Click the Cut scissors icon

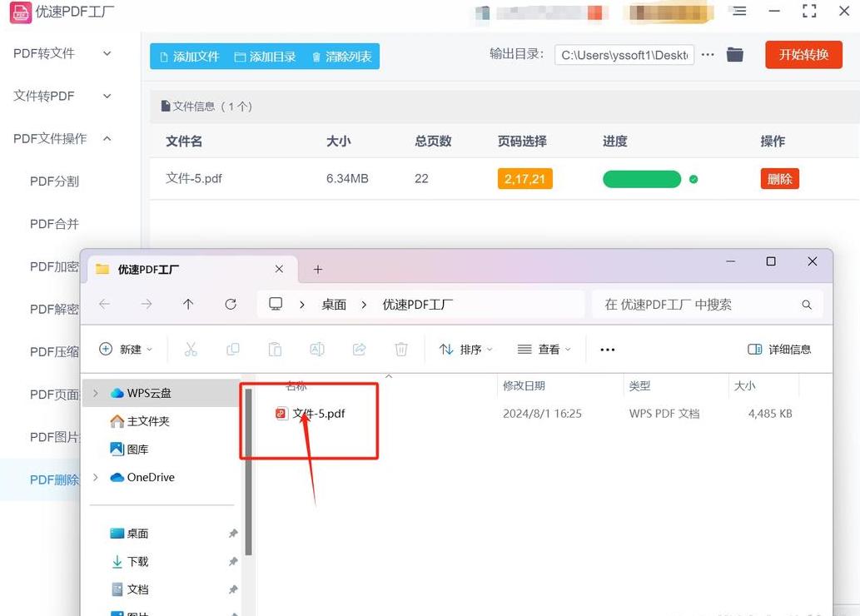point(191,350)
